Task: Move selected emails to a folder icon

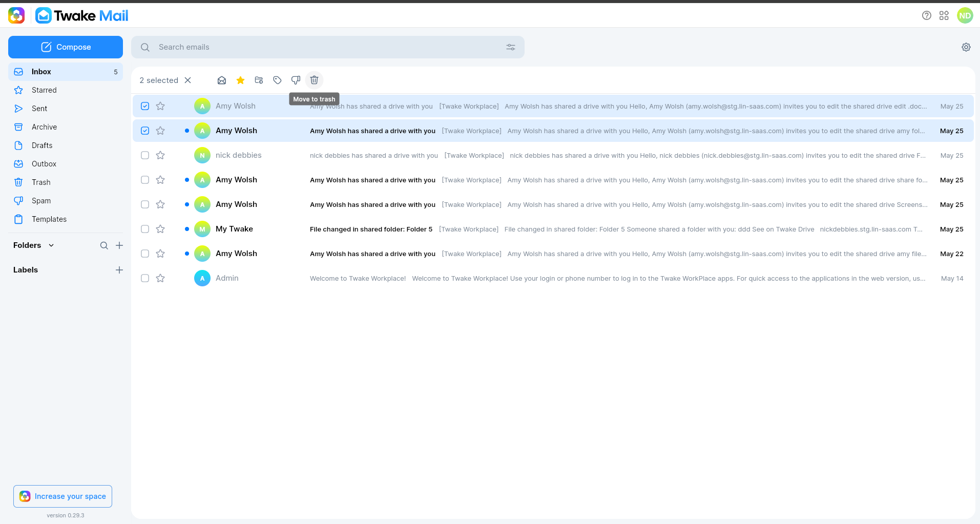Action: click(x=259, y=80)
